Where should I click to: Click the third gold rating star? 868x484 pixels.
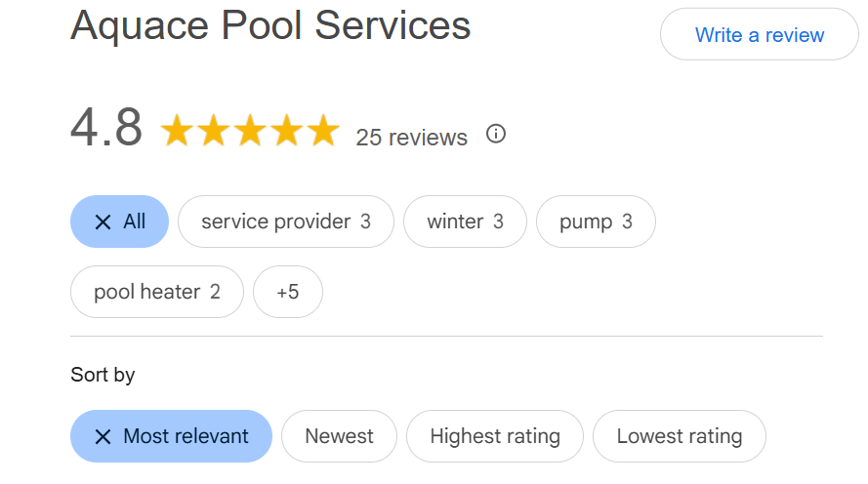(x=250, y=131)
